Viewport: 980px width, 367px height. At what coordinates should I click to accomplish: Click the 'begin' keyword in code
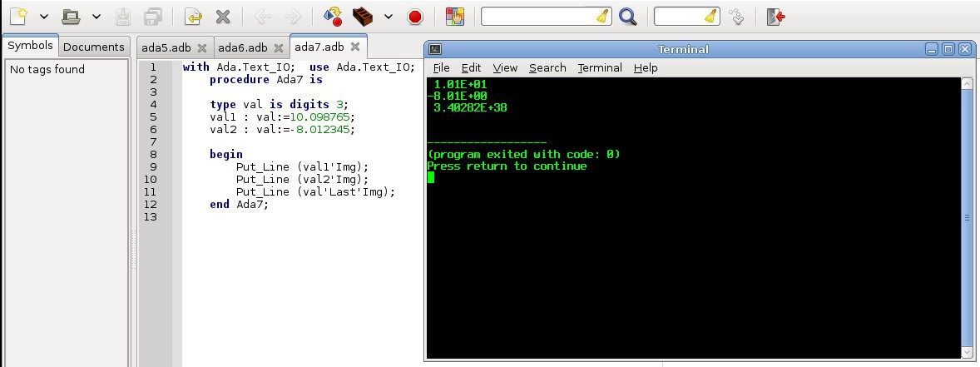point(226,155)
